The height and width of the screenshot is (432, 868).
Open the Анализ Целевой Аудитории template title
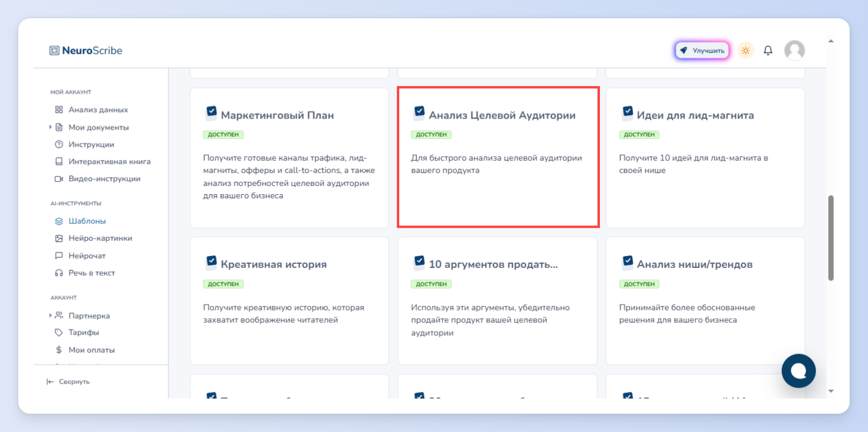[x=502, y=116]
